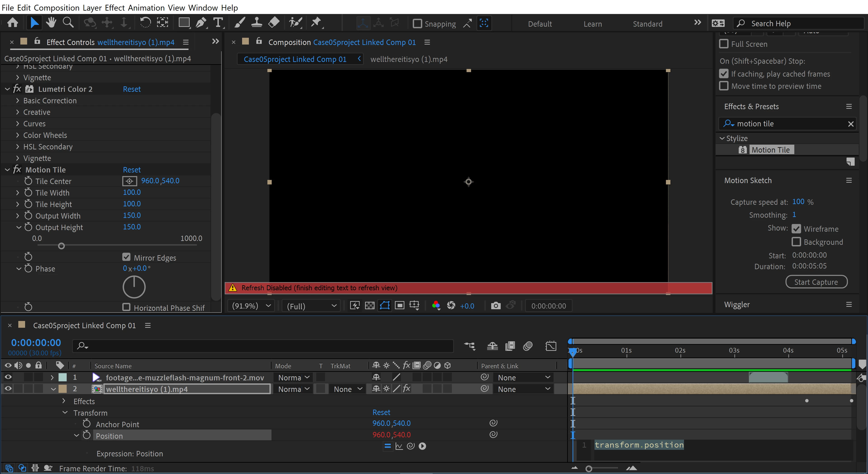The width and height of the screenshot is (868, 474).
Task: Click the Output Height slider handle
Action: pyautogui.click(x=61, y=246)
